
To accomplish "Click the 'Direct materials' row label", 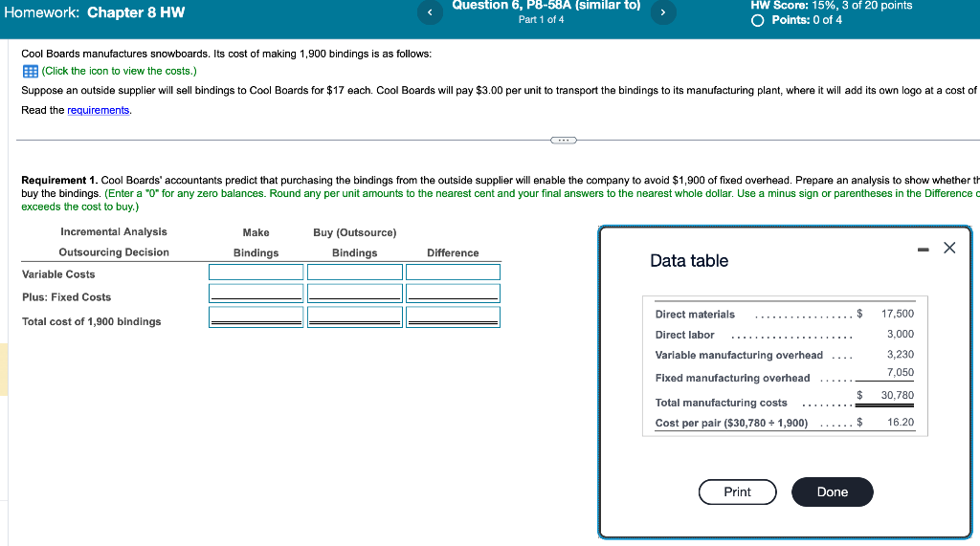I will (695, 315).
